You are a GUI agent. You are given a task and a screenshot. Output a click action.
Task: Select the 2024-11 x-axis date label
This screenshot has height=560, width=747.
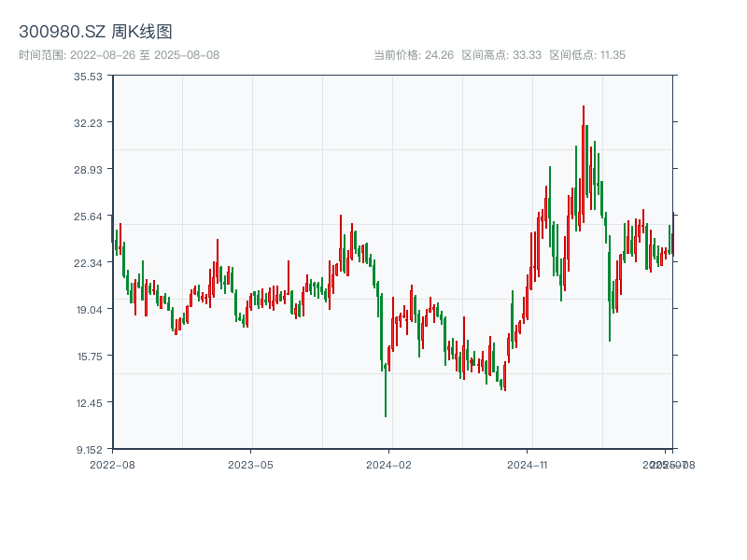[x=528, y=464]
